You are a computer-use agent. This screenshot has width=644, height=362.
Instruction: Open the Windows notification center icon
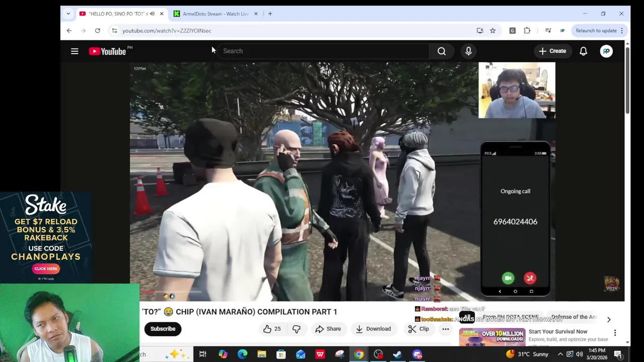click(618, 354)
